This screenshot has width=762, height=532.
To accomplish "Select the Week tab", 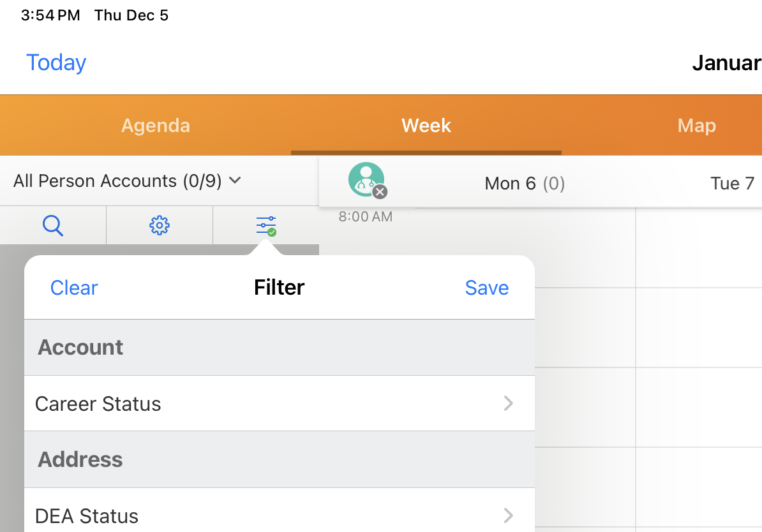I will 426,126.
